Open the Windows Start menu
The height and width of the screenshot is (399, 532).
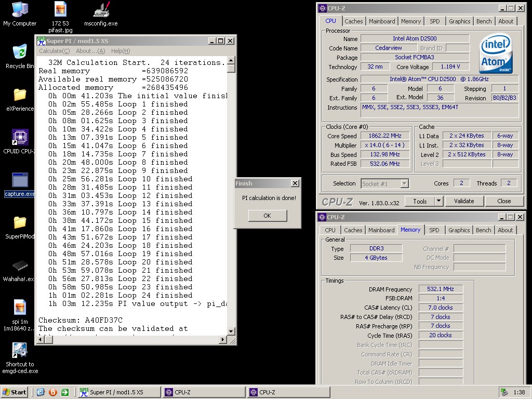[x=14, y=392]
